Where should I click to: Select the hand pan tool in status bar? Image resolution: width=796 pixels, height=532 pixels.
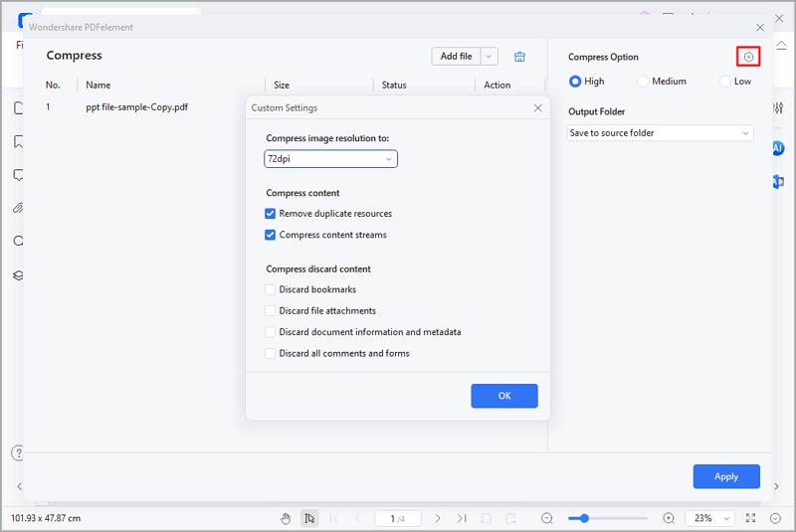click(286, 518)
